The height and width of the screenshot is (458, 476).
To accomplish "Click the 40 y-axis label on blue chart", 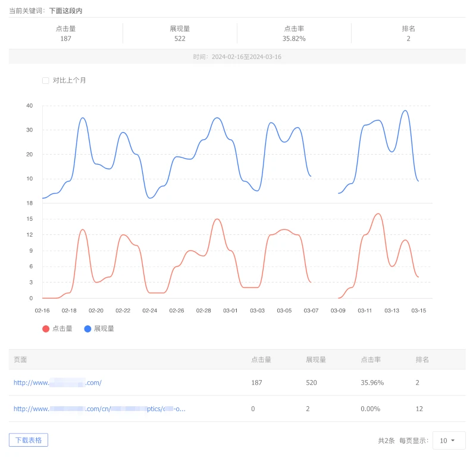I will pos(29,106).
